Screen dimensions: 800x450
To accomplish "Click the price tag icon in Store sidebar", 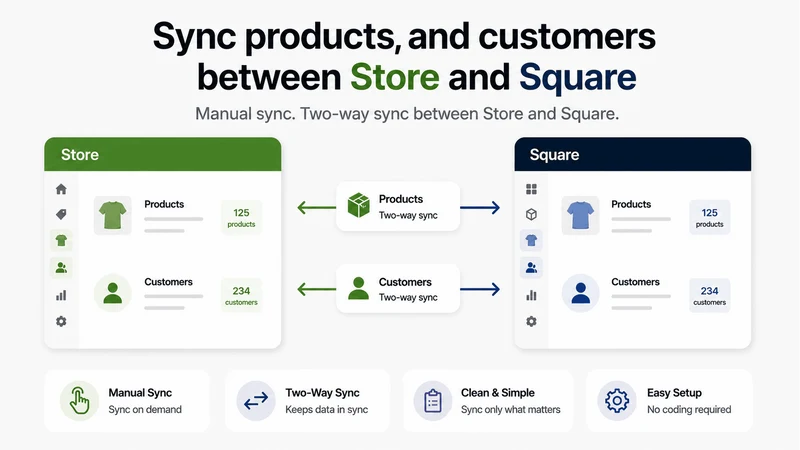I will (61, 214).
